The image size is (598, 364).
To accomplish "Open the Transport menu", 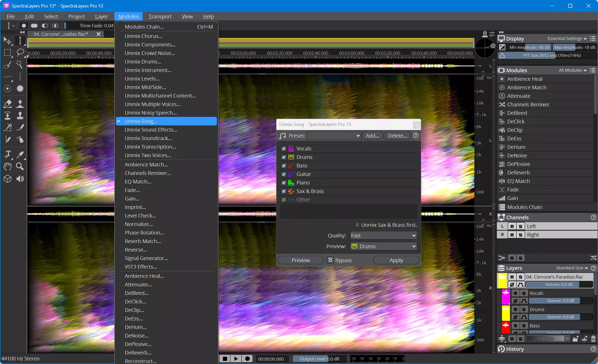I will tap(160, 16).
